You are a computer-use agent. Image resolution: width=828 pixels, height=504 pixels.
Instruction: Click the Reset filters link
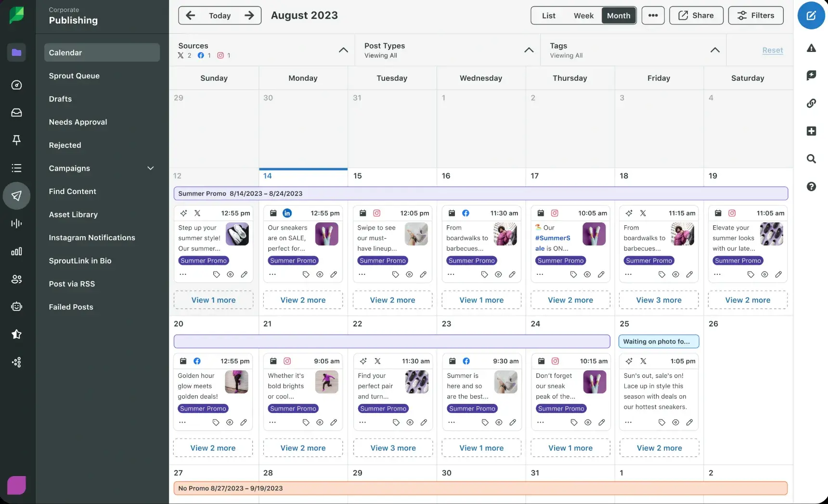point(773,50)
